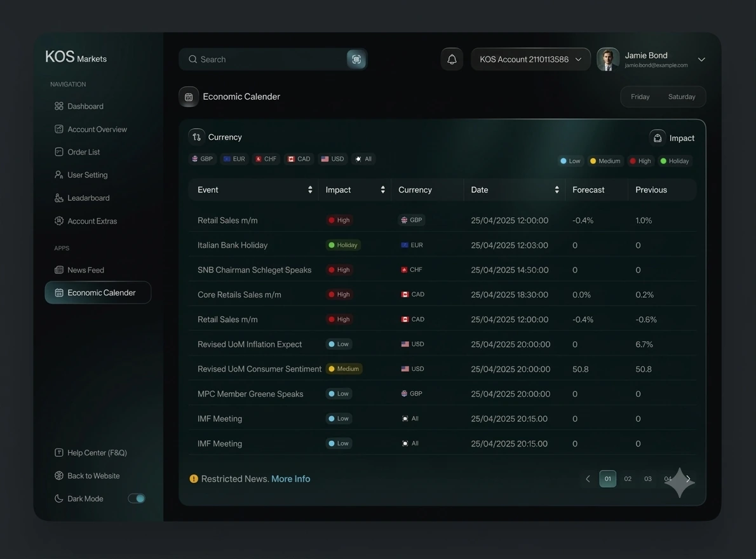756x559 pixels.
Task: Click GBP flag in MPC Member Greene row
Action: point(404,394)
